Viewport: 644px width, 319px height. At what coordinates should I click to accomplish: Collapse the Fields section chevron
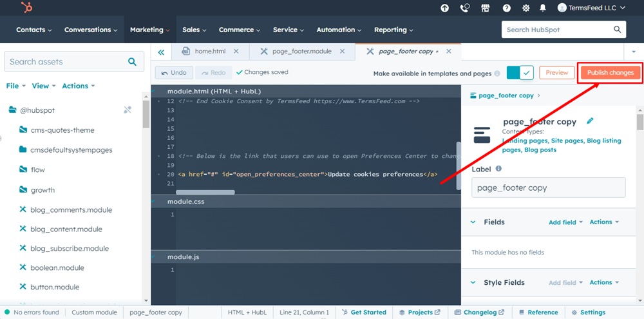coord(473,222)
